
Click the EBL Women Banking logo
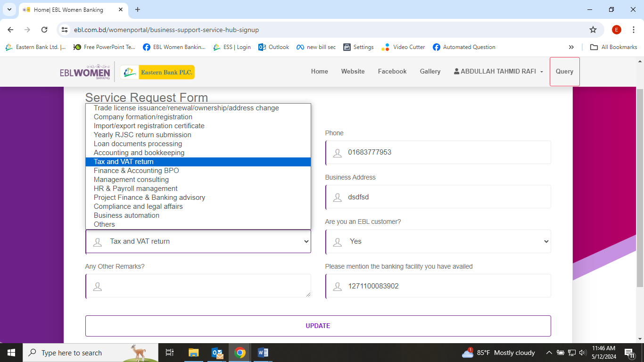pos(85,72)
